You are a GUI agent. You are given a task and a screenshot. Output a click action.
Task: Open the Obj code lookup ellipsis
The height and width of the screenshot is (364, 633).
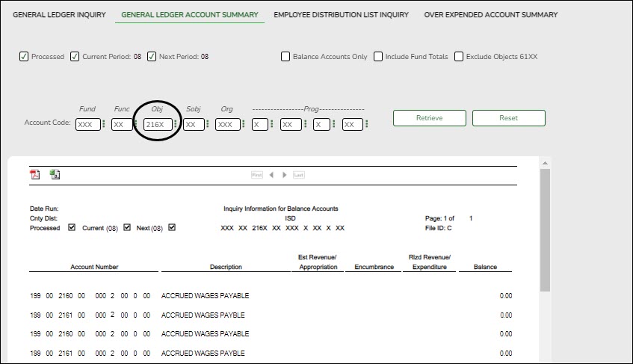click(176, 125)
